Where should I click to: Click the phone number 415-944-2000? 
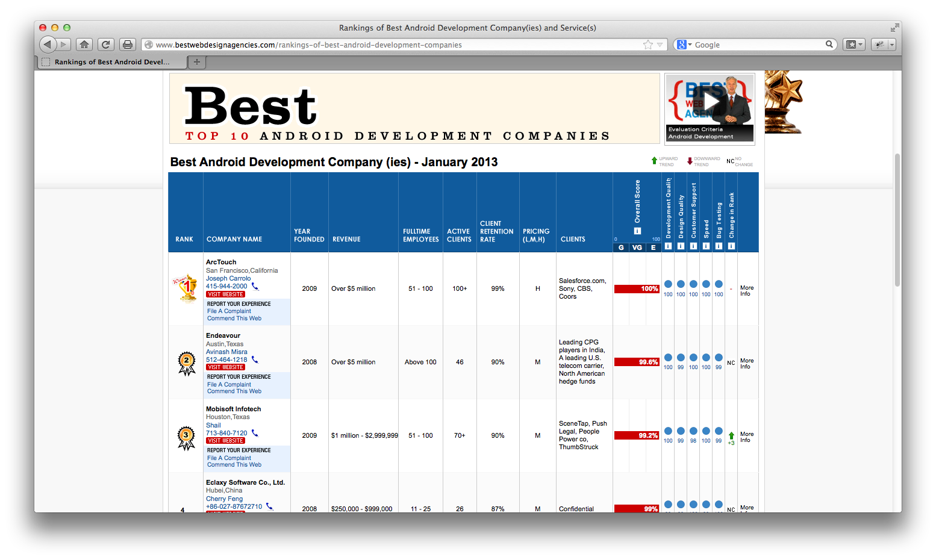pos(226,287)
